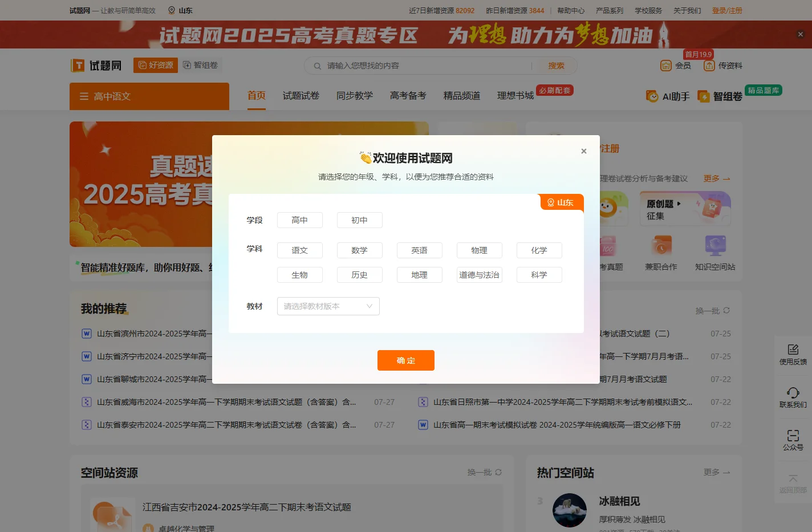Viewport: 812px width, 532px height.
Task: Go to 精品频道 nav tab
Action: (462, 95)
